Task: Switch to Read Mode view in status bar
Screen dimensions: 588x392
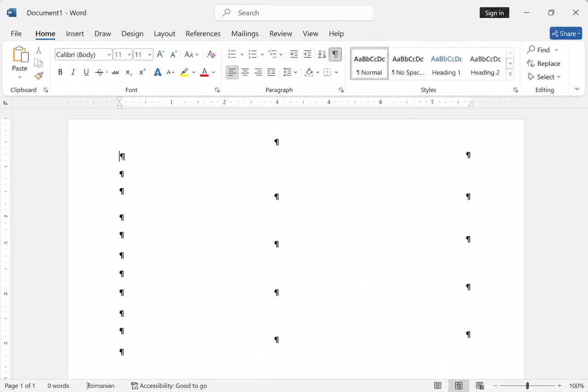Action: pyautogui.click(x=438, y=386)
